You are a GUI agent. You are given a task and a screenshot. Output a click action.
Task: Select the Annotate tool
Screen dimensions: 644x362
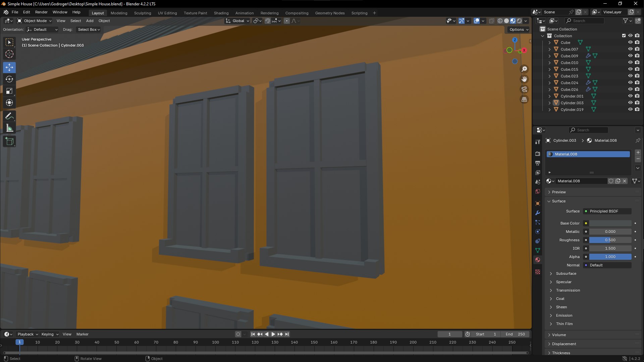pos(9,116)
